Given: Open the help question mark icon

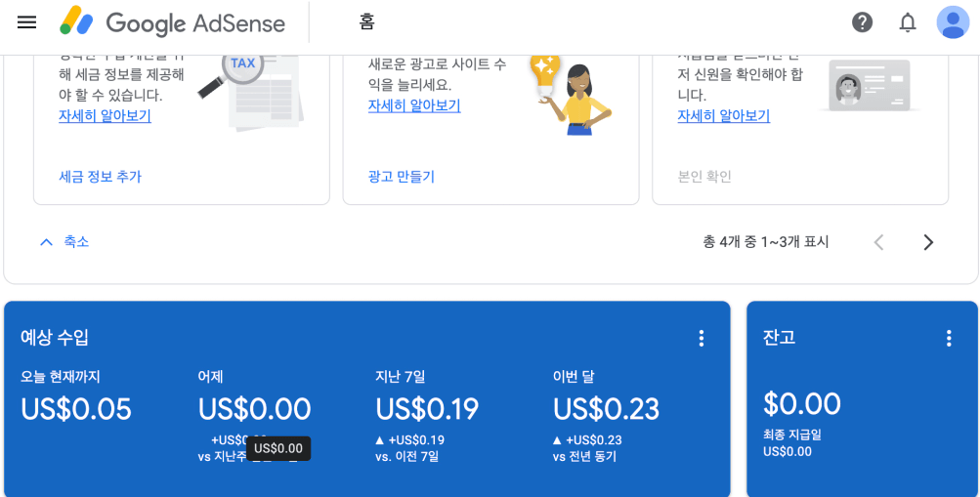Looking at the screenshot, I should coord(863,23).
